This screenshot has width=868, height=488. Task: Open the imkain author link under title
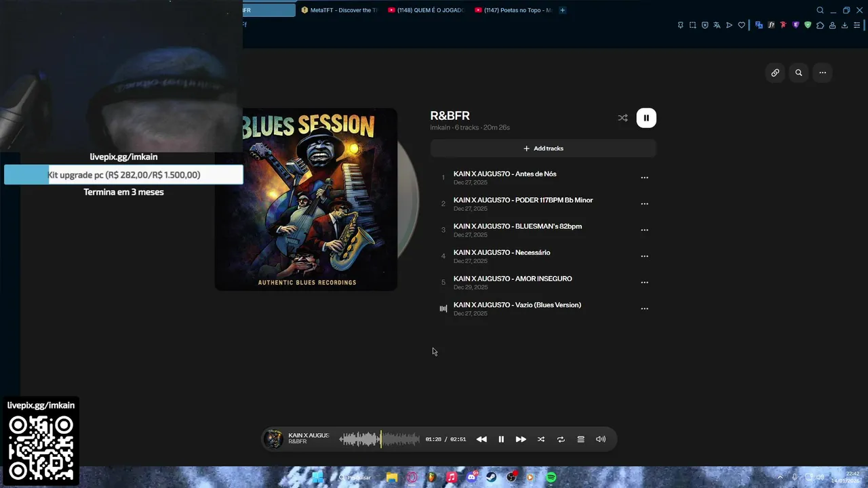click(x=440, y=127)
